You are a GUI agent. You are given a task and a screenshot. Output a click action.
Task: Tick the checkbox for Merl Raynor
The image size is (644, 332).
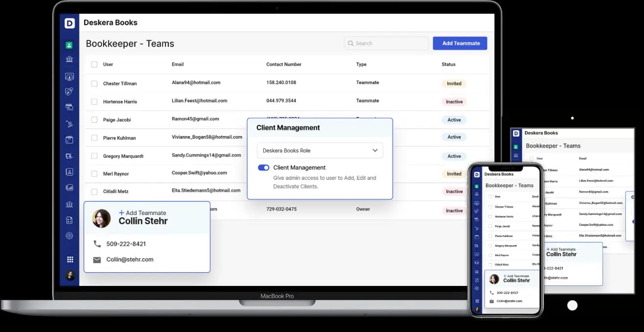tap(94, 174)
